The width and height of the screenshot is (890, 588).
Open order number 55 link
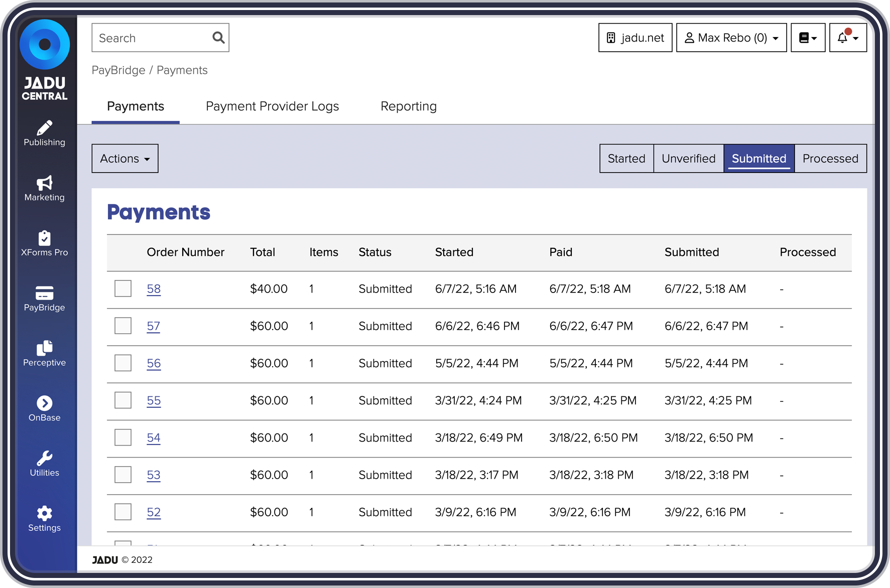coord(154,400)
